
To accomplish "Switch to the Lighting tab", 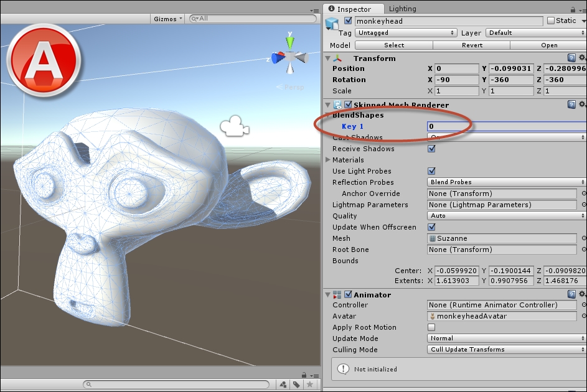I will (x=402, y=9).
